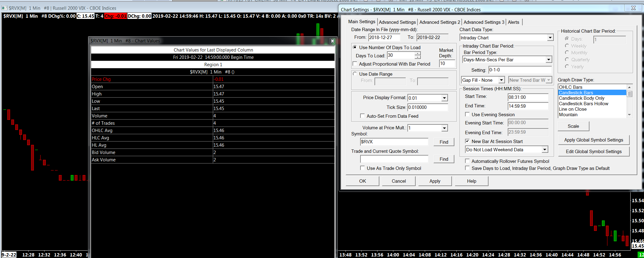This screenshot has width=644, height=258.
Task: Open the Do Not Load Weekend Data dropdown
Action: coord(545,150)
